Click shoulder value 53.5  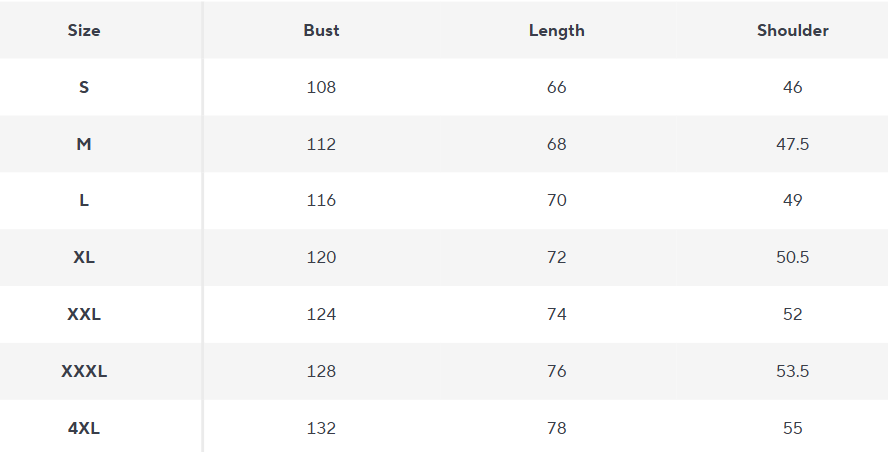[x=792, y=371]
